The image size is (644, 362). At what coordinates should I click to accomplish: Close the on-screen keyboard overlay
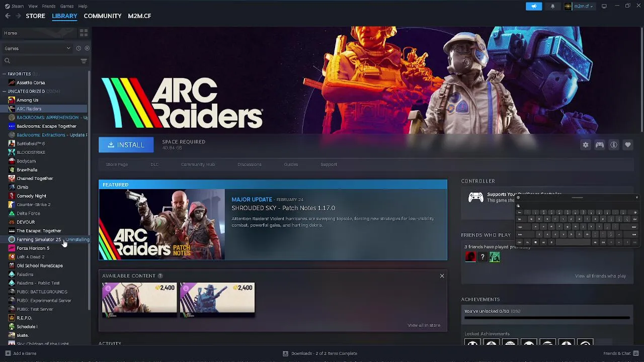tap(636, 198)
